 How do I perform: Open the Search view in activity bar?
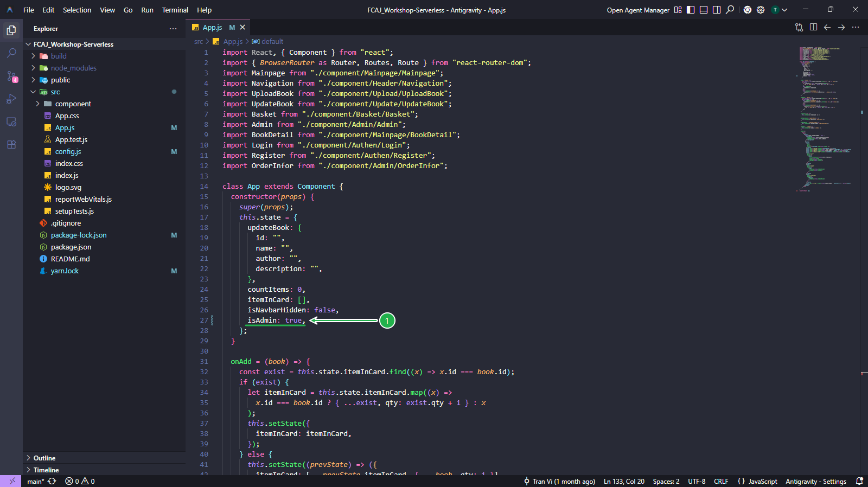click(x=11, y=53)
